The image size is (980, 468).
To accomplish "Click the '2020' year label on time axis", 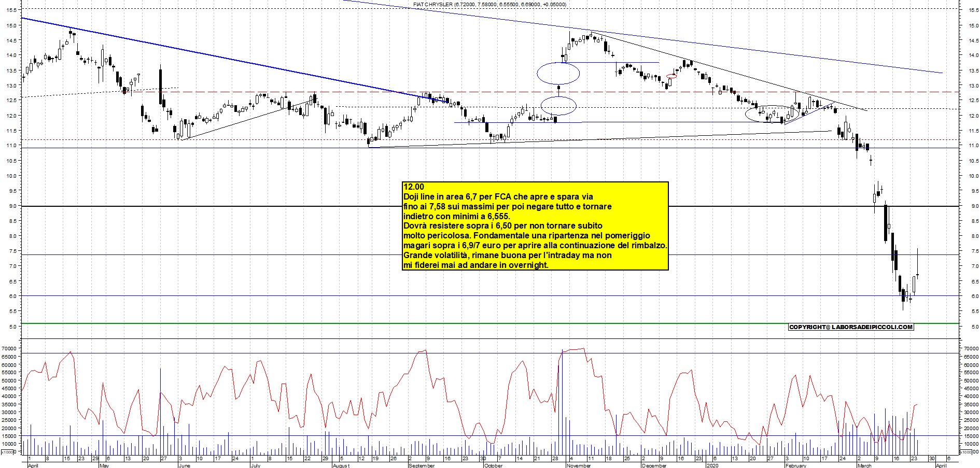I will click(x=713, y=465).
